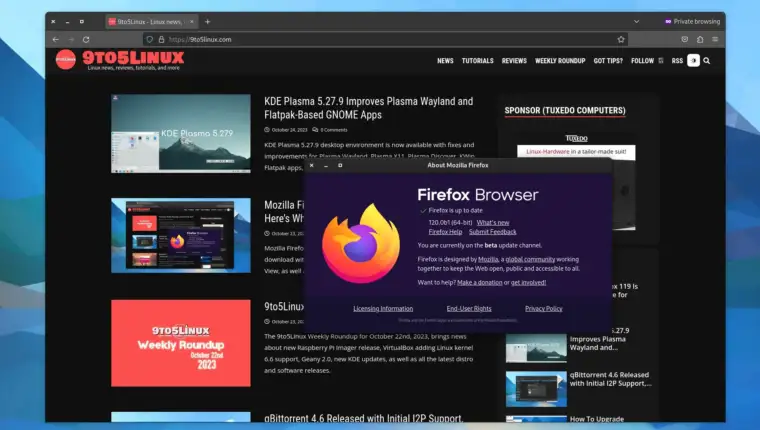Viewport: 760px width, 430px height.
Task: Maximize the main Firefox window
Action: click(82, 21)
